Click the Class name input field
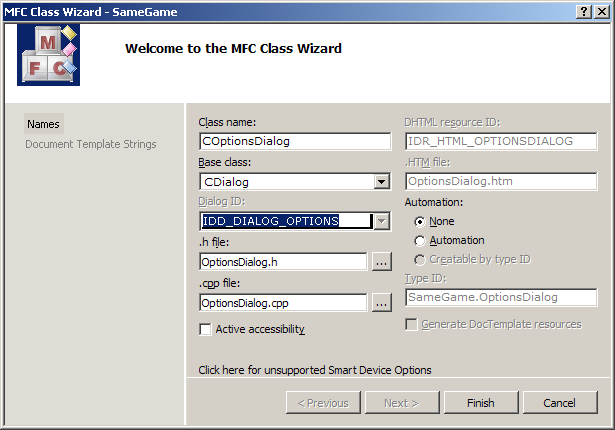615x430 pixels. pos(295,141)
